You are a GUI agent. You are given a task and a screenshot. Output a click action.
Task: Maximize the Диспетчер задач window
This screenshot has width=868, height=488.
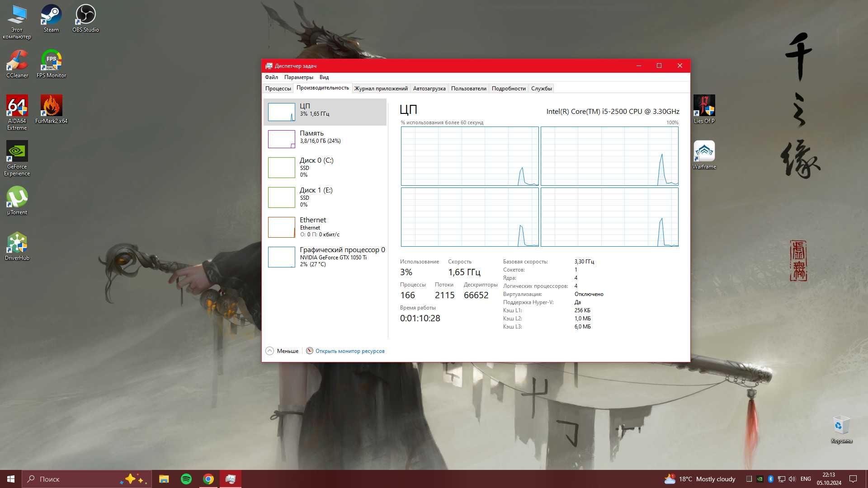coord(659,66)
